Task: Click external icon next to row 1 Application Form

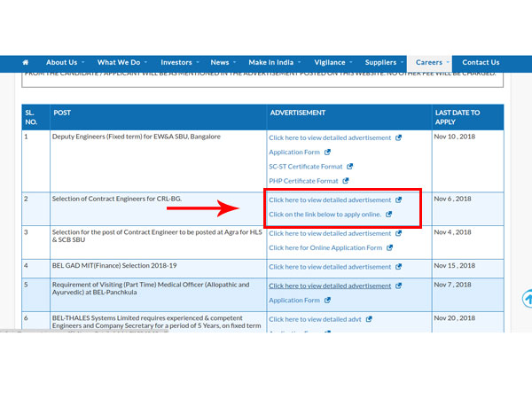Action: [x=327, y=152]
